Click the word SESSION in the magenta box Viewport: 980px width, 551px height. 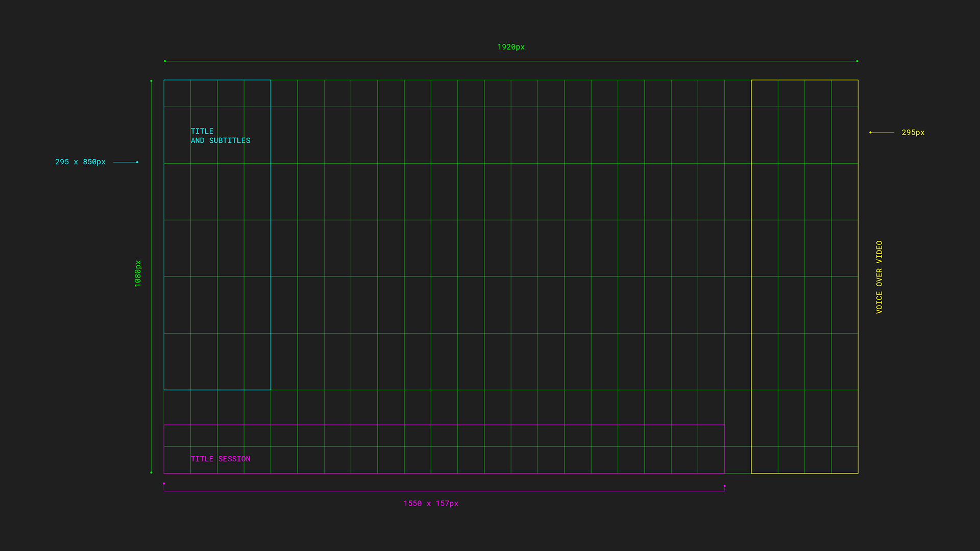[x=234, y=459]
